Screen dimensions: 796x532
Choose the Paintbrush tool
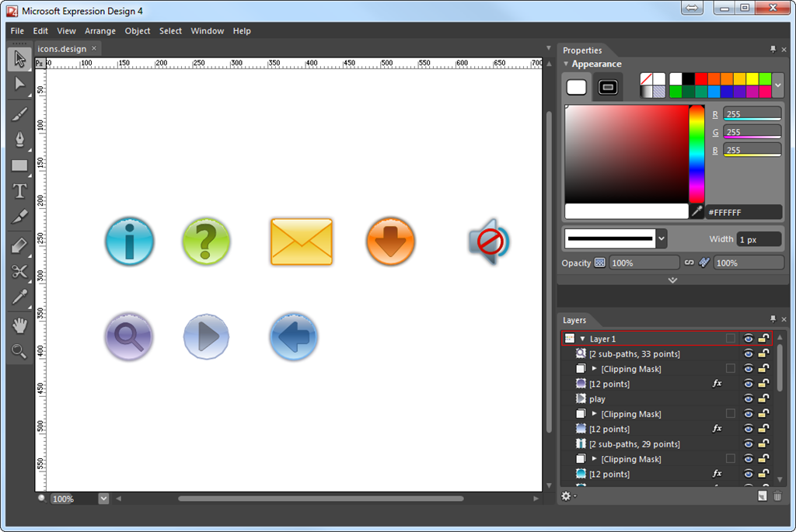coord(19,113)
